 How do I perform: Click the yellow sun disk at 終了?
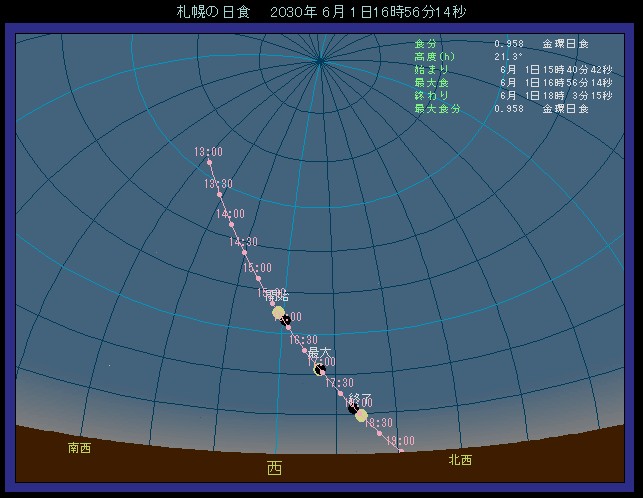[x=362, y=415]
